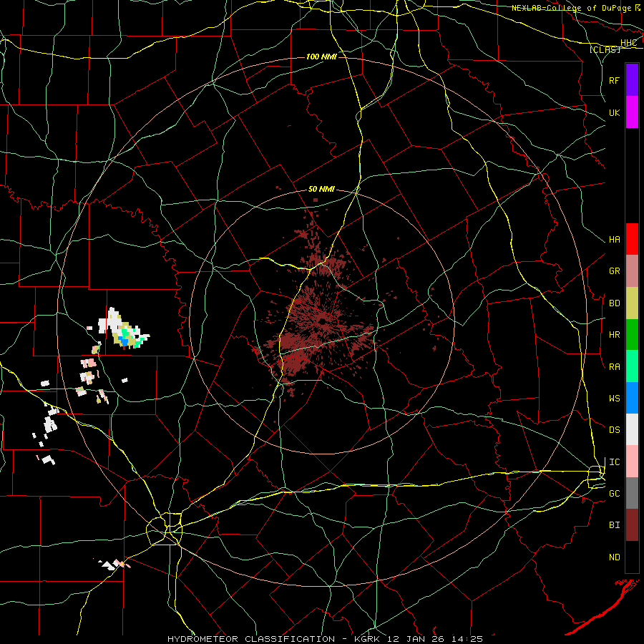Click the GR legend label
644x644 pixels.
click(x=615, y=271)
